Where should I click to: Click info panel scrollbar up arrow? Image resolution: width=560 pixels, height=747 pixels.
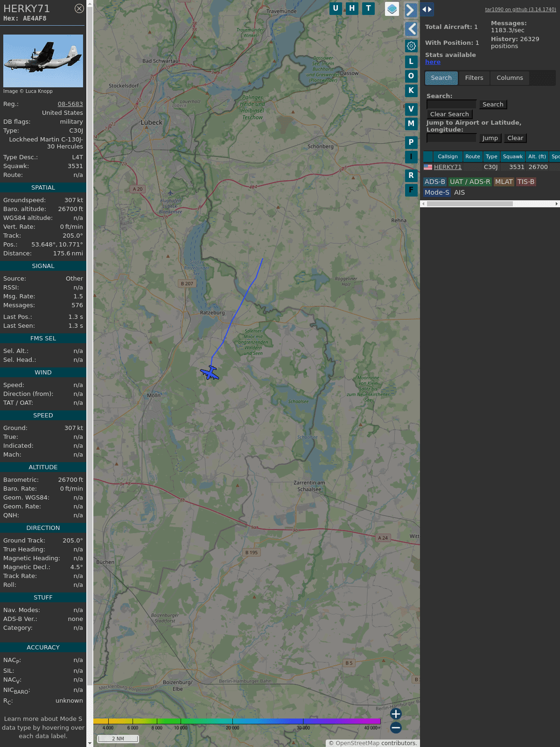tap(90, 3)
